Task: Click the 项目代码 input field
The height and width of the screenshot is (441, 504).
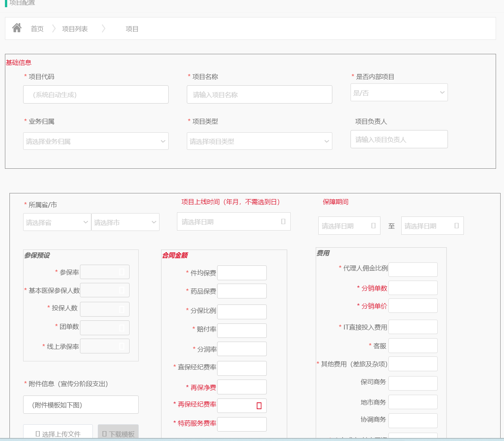Action: (x=96, y=94)
